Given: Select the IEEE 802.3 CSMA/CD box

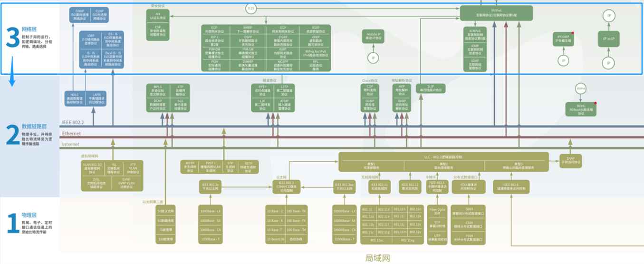Looking at the screenshot, I should click(x=286, y=187).
